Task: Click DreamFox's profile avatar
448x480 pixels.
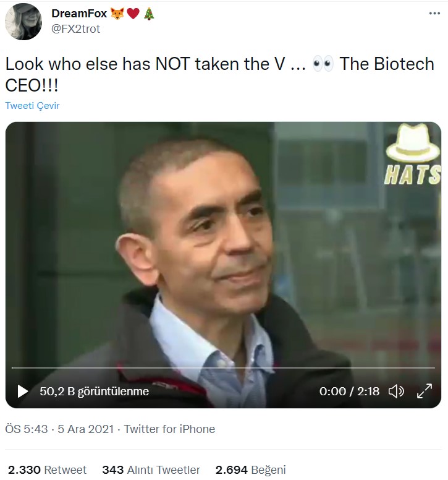Action: pos(23,22)
